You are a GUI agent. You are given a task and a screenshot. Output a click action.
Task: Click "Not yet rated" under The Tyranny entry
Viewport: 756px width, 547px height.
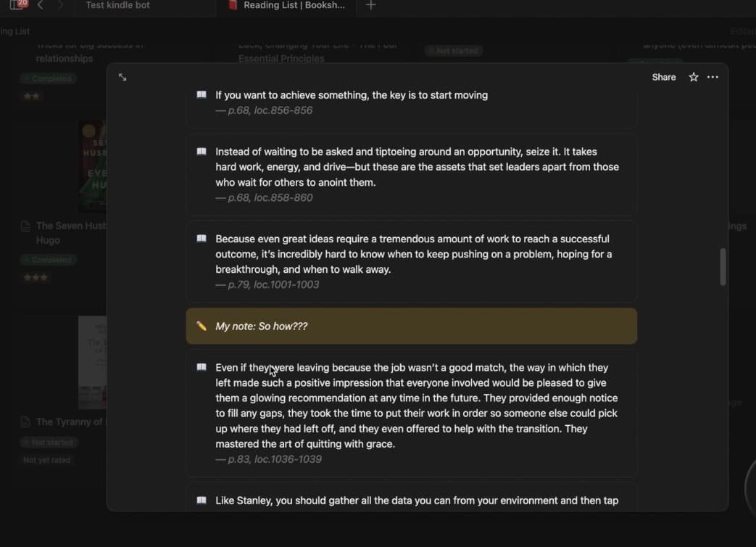46,459
